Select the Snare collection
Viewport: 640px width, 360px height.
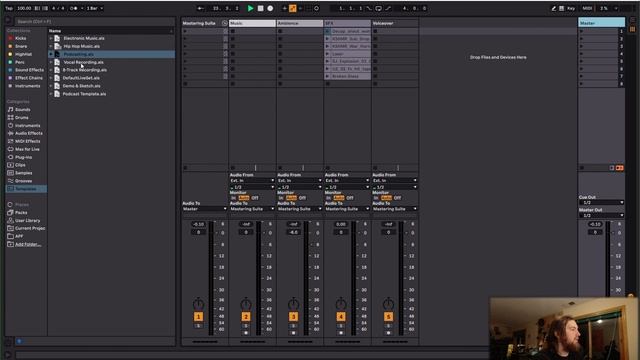(21, 46)
